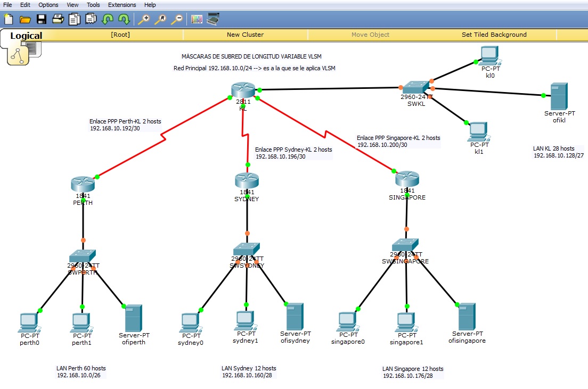
Task: Open the custom color palette icon
Action: [x=197, y=19]
